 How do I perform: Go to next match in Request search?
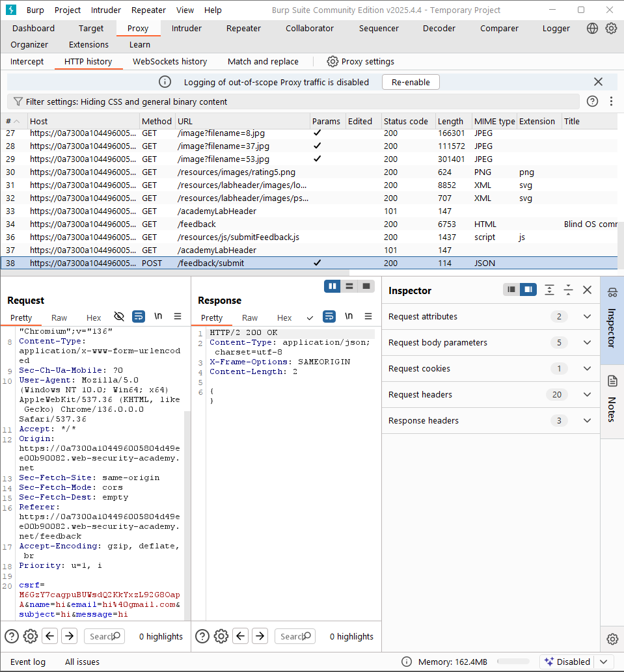click(x=70, y=636)
